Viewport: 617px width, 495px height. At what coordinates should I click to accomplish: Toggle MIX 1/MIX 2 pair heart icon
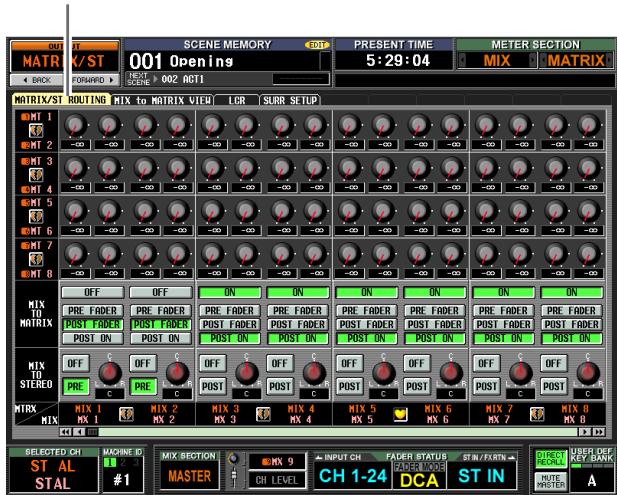click(x=126, y=414)
